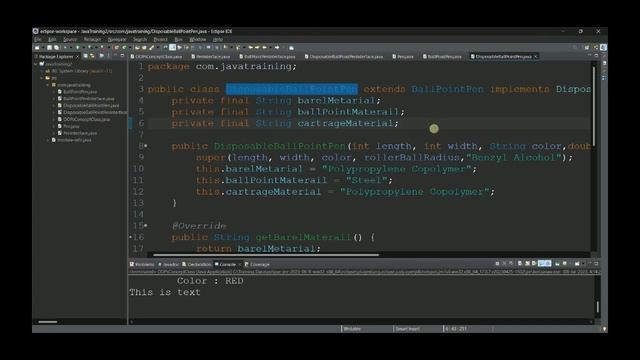Click the Open Type toolbar icon
The width and height of the screenshot is (640, 360).
pyautogui.click(x=138, y=48)
